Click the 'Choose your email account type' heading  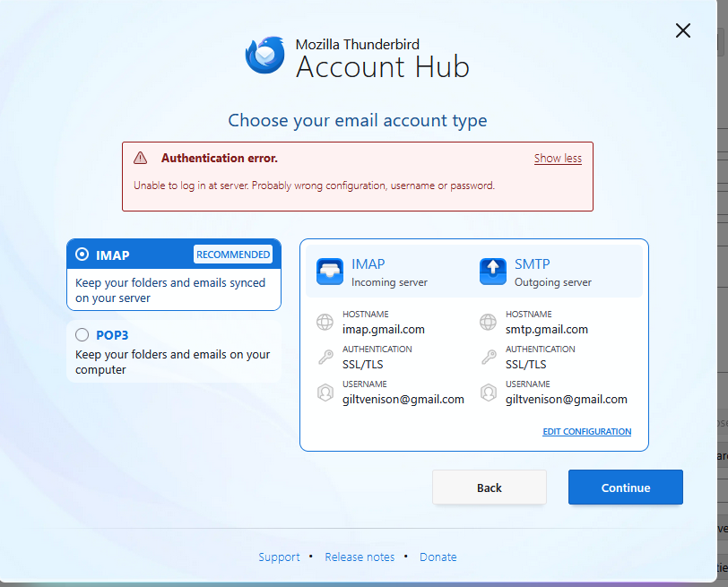(x=358, y=121)
